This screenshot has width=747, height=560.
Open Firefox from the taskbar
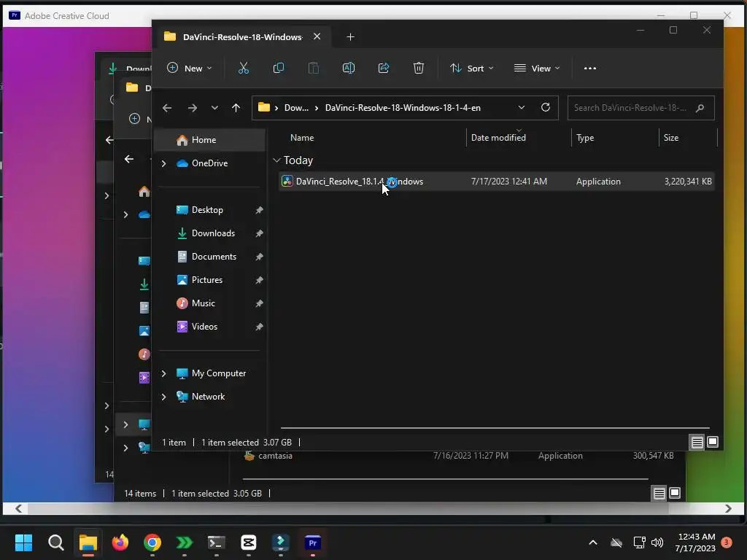(x=120, y=542)
